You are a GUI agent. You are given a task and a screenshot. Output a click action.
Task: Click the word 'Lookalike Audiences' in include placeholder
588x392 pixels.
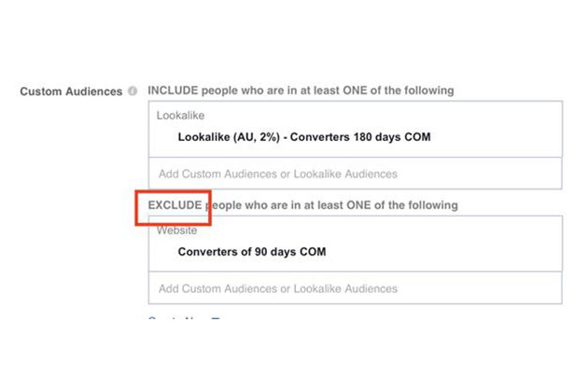(345, 174)
